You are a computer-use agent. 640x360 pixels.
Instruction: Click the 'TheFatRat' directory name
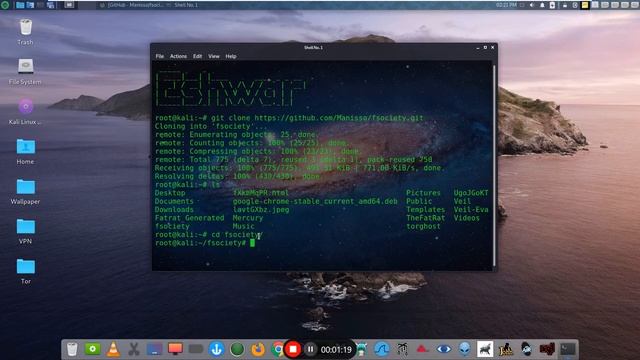coord(425,218)
